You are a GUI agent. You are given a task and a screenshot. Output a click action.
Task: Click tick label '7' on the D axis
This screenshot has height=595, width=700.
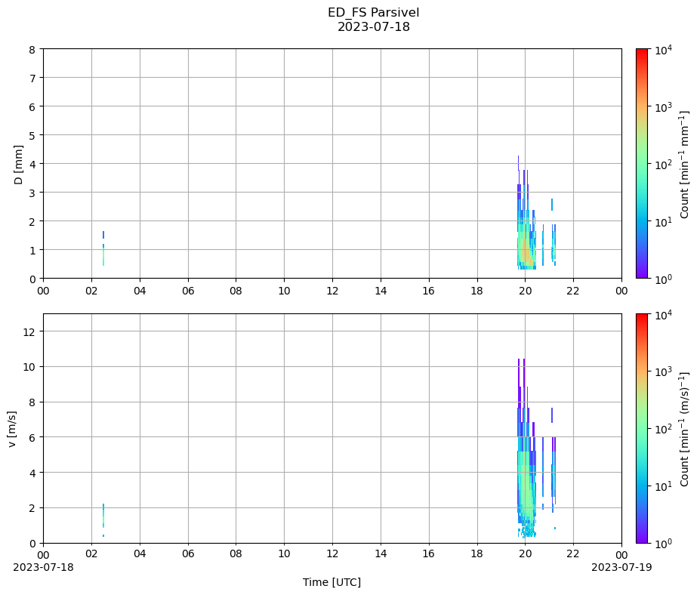point(32,78)
